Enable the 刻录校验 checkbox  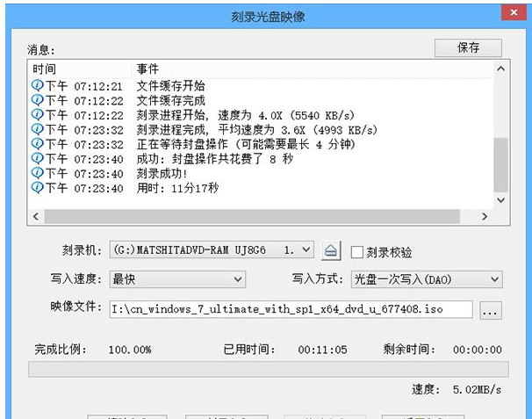[356, 252]
